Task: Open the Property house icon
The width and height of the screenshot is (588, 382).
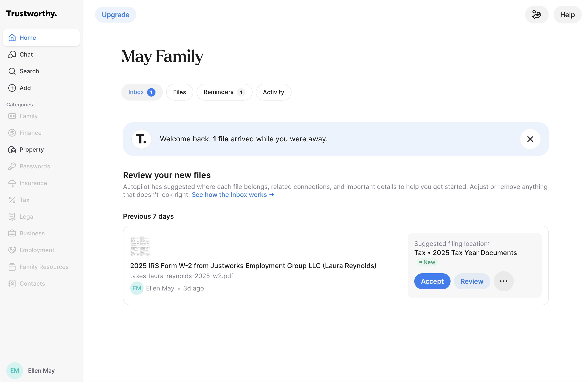Action: click(12, 149)
